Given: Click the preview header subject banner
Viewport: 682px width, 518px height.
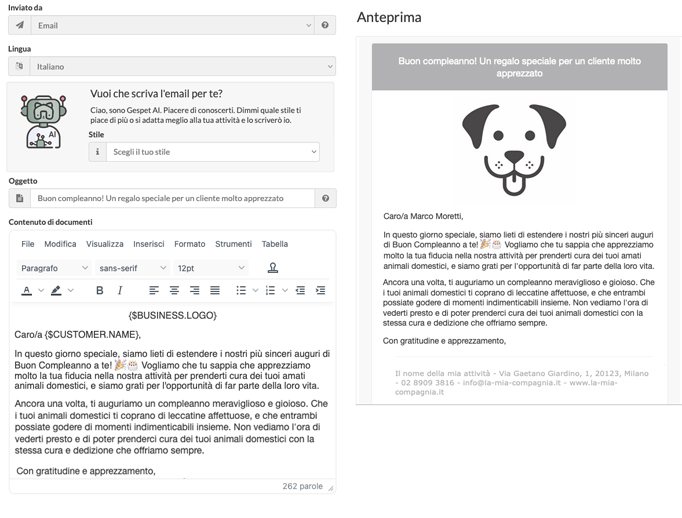Looking at the screenshot, I should coord(519,67).
